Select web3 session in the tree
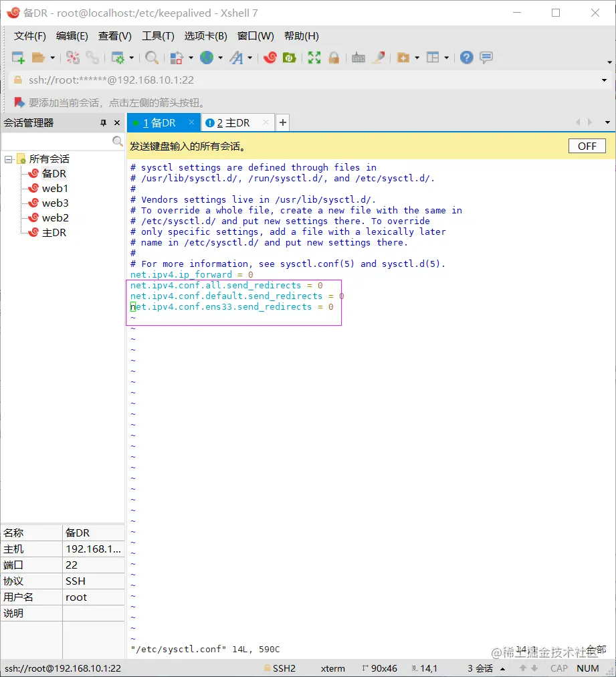This screenshot has height=677, width=616. [x=55, y=203]
